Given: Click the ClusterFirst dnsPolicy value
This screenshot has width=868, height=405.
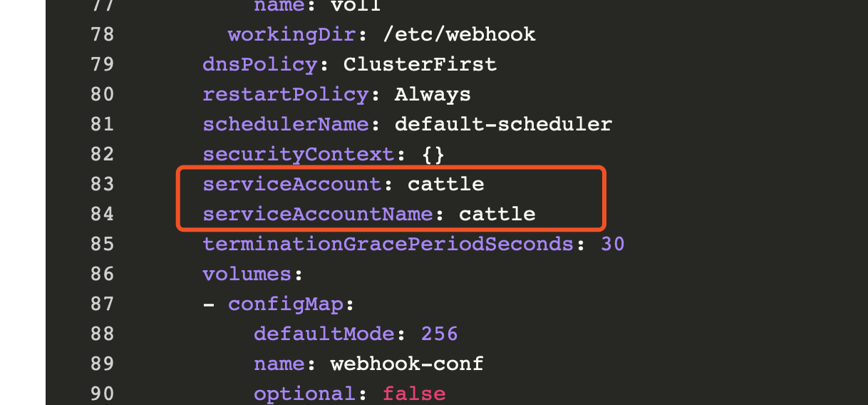Looking at the screenshot, I should point(420,64).
